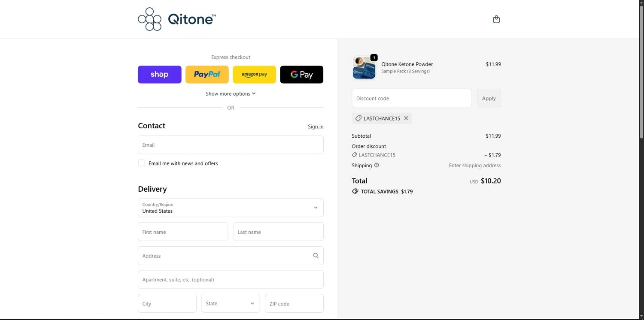The height and width of the screenshot is (320, 644).
Task: Click the Qitone logo
Action: pos(177,19)
